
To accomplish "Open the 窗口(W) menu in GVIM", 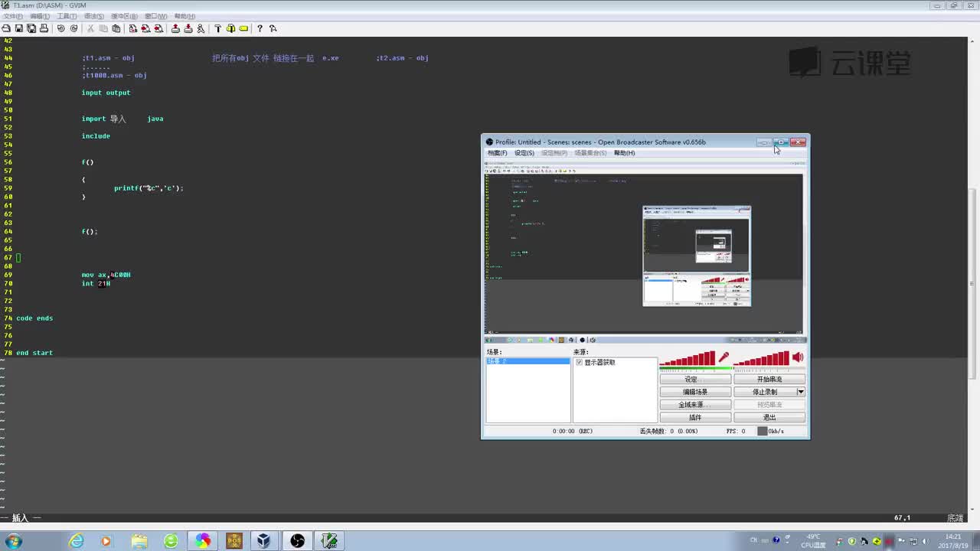I will [x=155, y=16].
